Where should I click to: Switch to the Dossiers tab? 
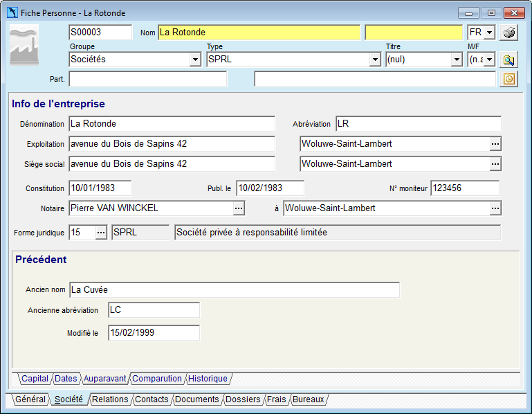pos(243,399)
